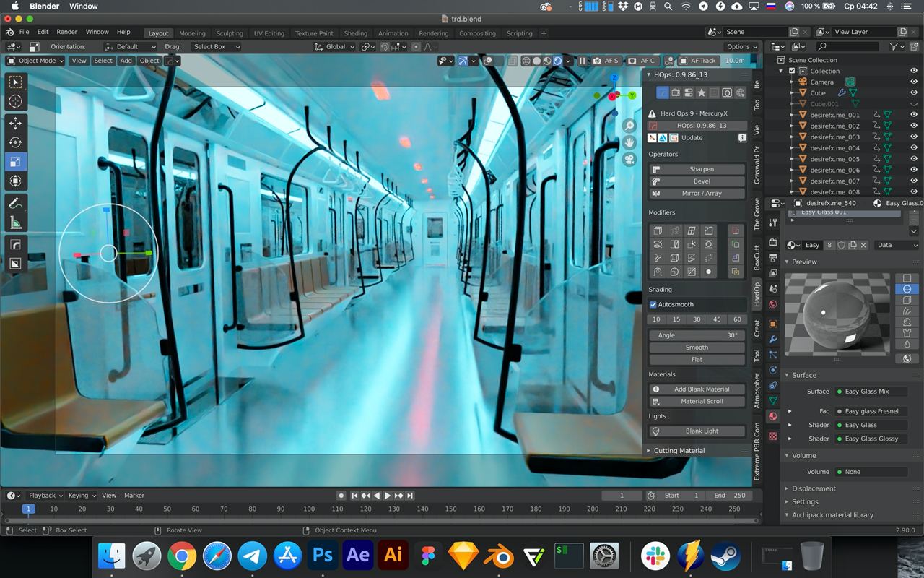Image resolution: width=924 pixels, height=578 pixels.
Task: Select the Annotate pencil tool
Action: click(x=15, y=204)
